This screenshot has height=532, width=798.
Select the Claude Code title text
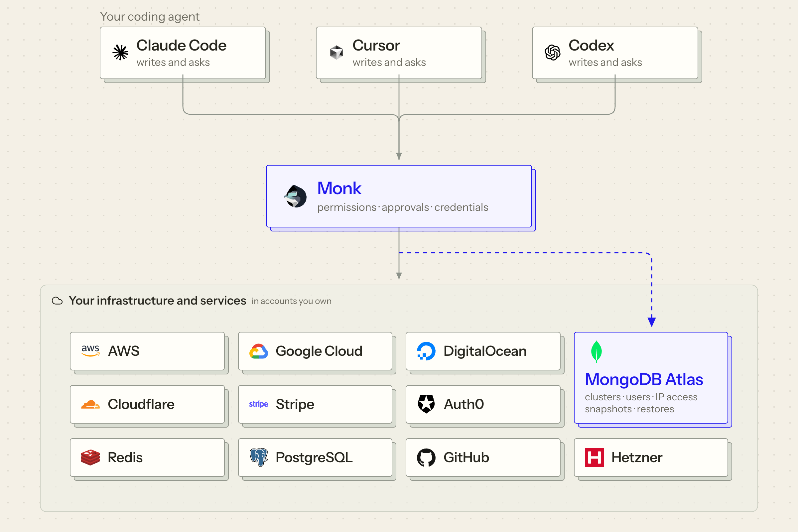point(182,46)
